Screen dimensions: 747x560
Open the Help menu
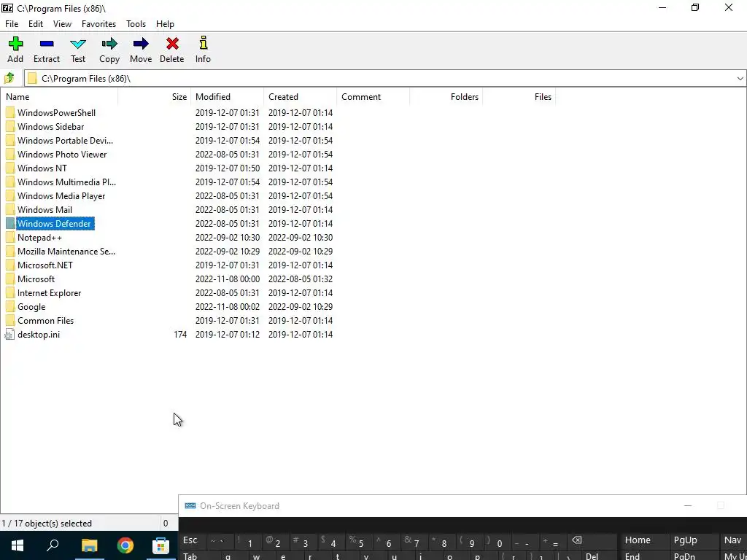[x=165, y=24]
